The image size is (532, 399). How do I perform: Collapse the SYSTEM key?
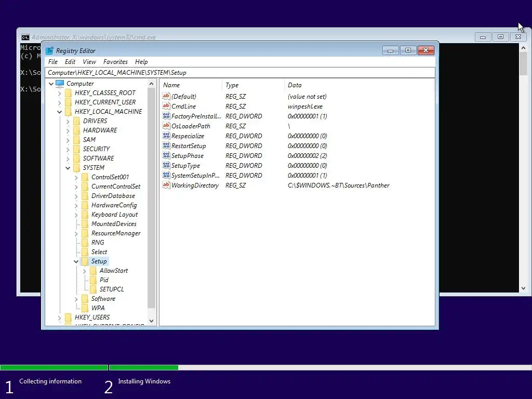click(x=68, y=168)
